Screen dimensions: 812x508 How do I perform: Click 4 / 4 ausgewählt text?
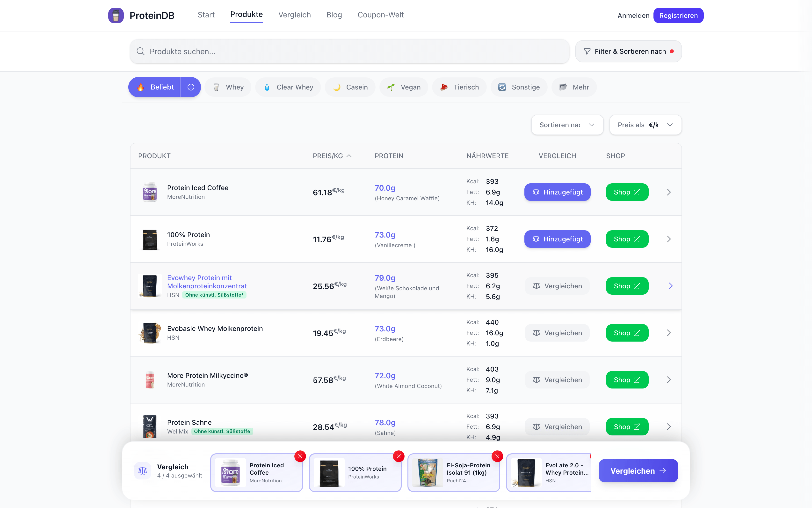tap(180, 475)
